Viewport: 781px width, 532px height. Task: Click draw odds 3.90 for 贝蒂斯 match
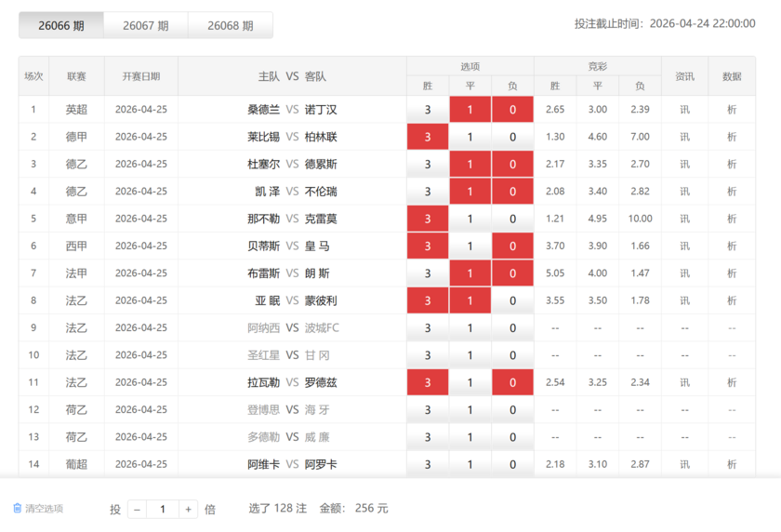click(598, 246)
